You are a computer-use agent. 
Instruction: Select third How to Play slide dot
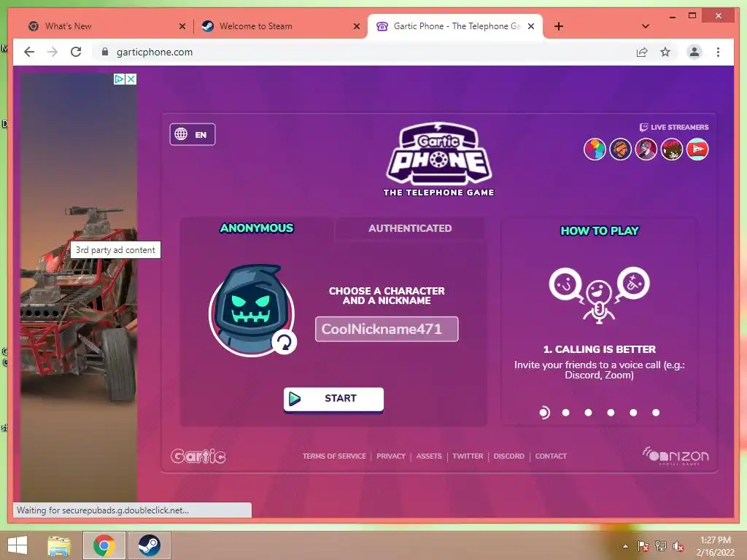coord(589,413)
